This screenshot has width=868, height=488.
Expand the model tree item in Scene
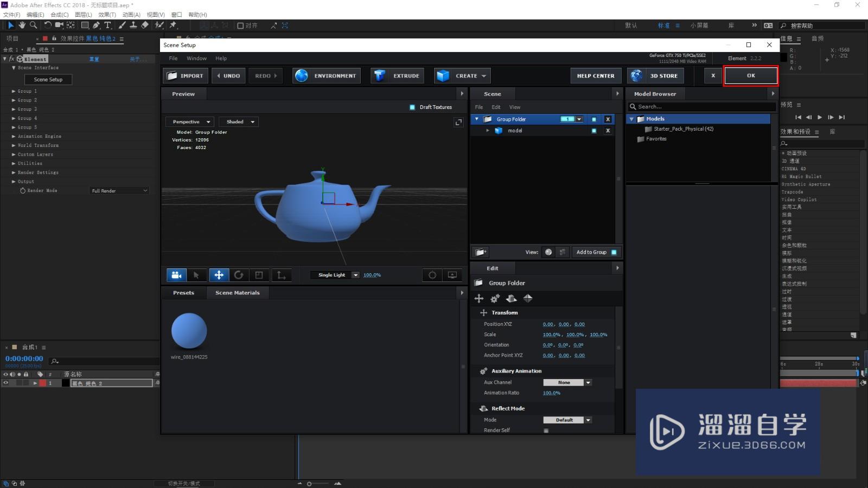488,131
